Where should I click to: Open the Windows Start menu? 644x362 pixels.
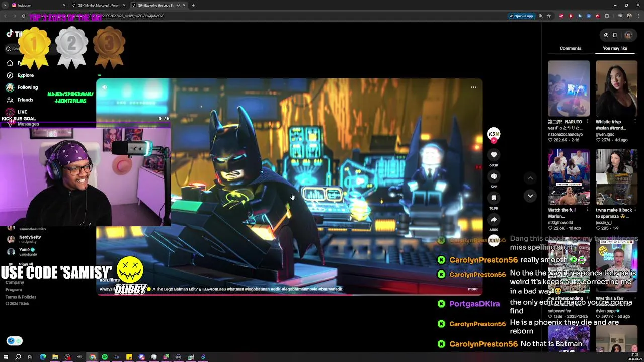click(6, 357)
